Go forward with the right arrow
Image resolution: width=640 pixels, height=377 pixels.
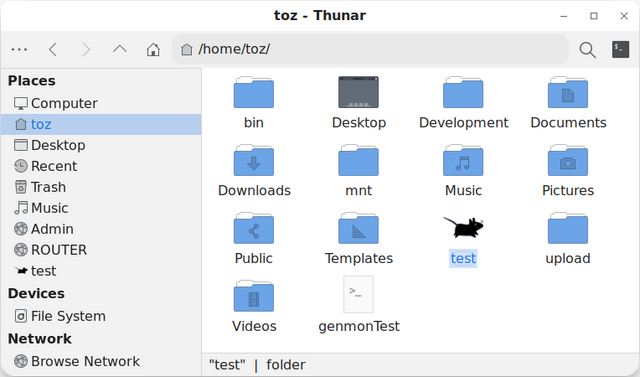click(86, 50)
